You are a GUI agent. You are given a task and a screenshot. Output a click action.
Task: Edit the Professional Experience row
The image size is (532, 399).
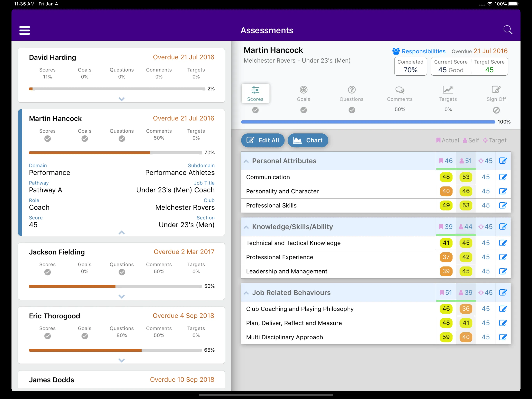click(503, 257)
